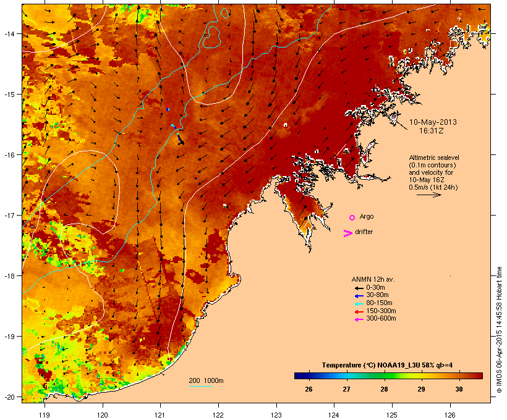Image resolution: width=507 pixels, height=420 pixels.
Task: Click the colorbar tick label 26
Action: (x=309, y=389)
